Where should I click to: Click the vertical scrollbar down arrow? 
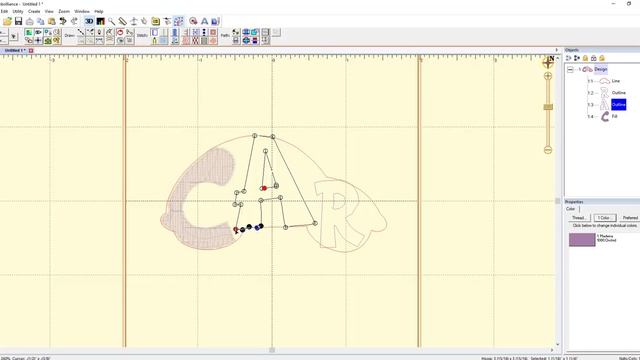tap(558, 345)
